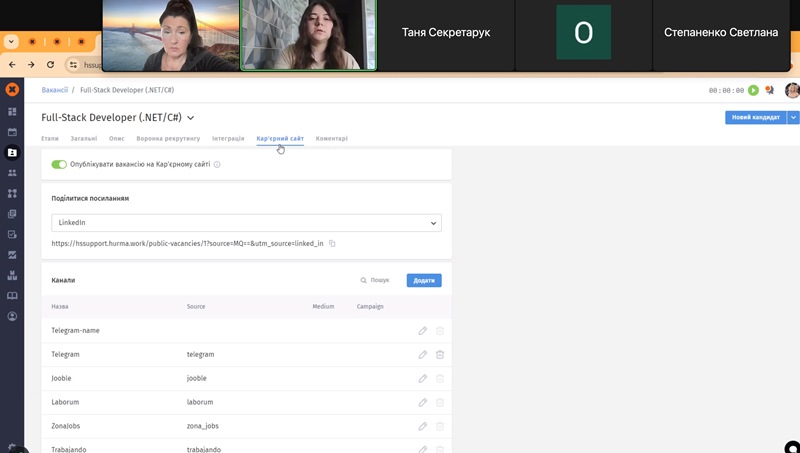
Task: Switch to the Інтеграція tab
Action: coord(228,138)
